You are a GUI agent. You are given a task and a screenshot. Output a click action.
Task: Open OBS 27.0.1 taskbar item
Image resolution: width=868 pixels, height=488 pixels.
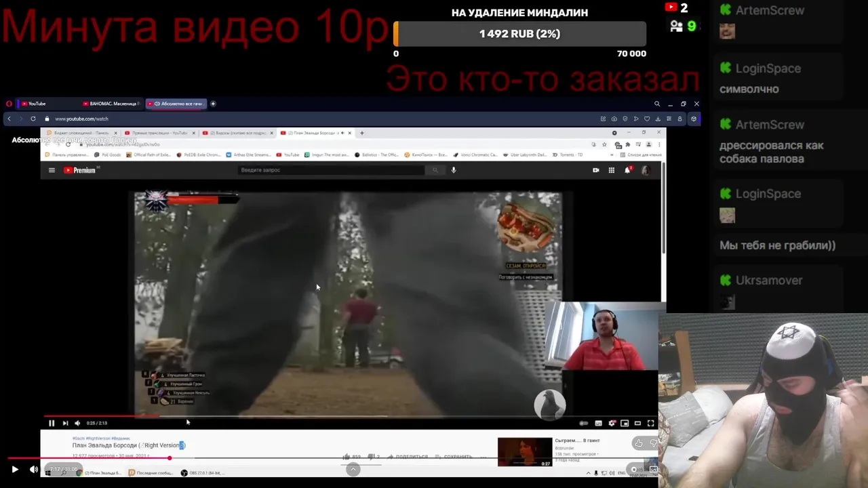coord(202,473)
